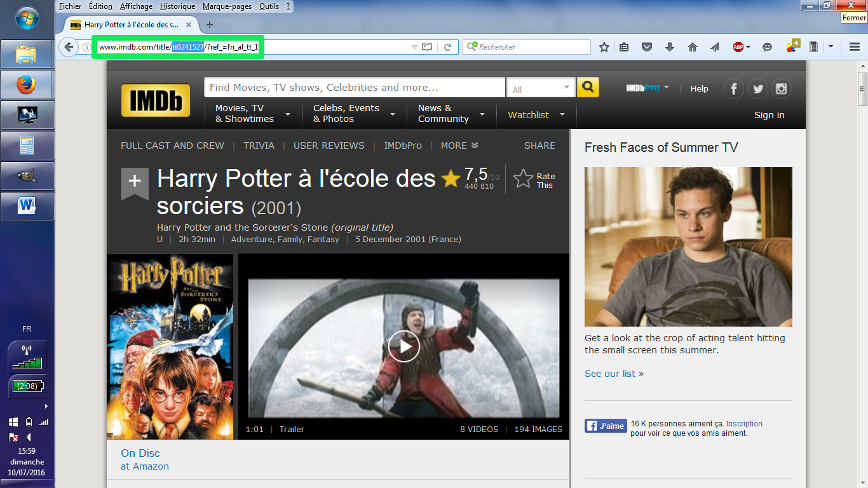The height and width of the screenshot is (488, 868).
Task: Close the Harry Potter browser tab
Action: [189, 25]
